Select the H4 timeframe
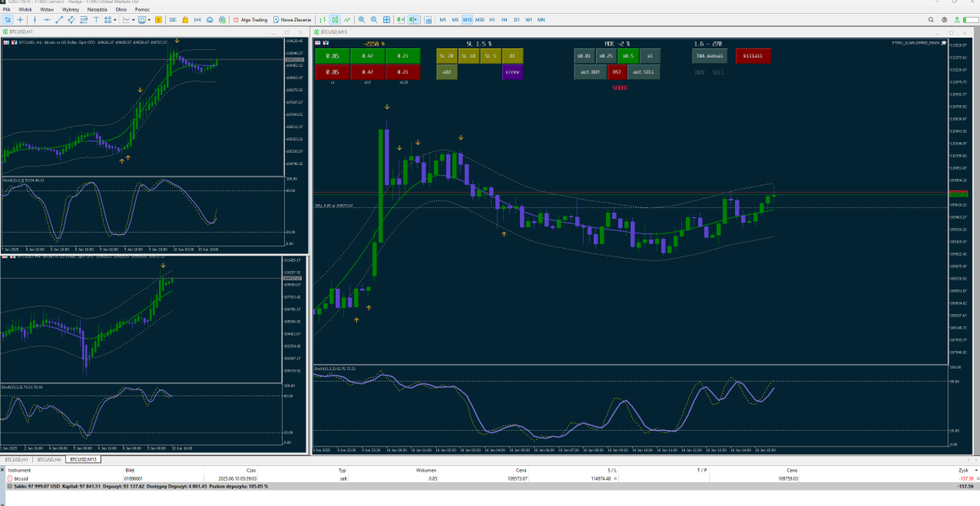The width and height of the screenshot is (980, 506). (x=504, y=19)
